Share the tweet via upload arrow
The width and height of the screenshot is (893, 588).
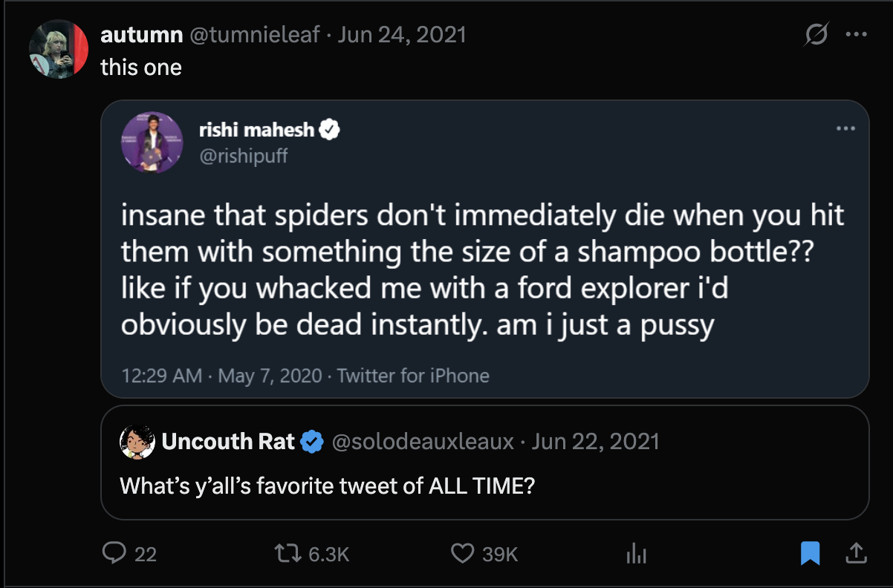pyautogui.click(x=855, y=553)
